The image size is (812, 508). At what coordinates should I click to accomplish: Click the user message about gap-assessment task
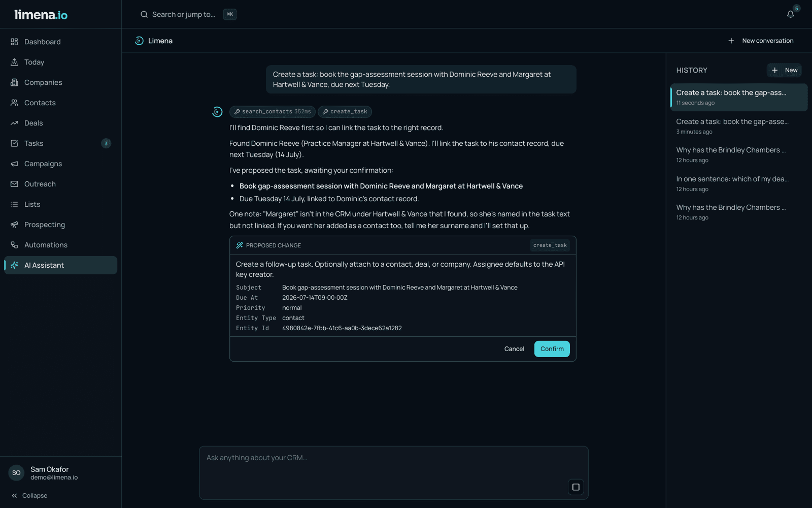(421, 79)
